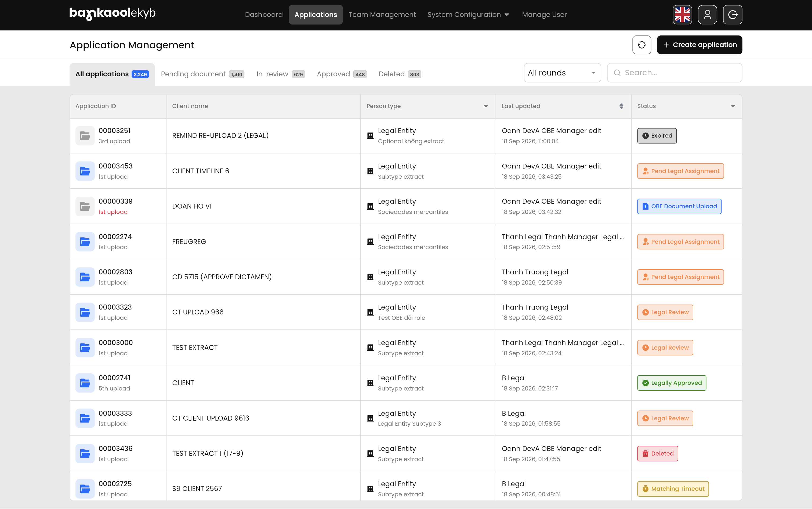812x509 pixels.
Task: Click the grey folder icon for 00000339
Action: pos(85,206)
